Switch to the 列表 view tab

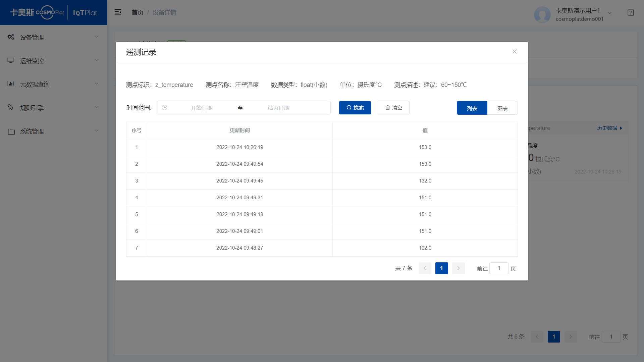[472, 108]
